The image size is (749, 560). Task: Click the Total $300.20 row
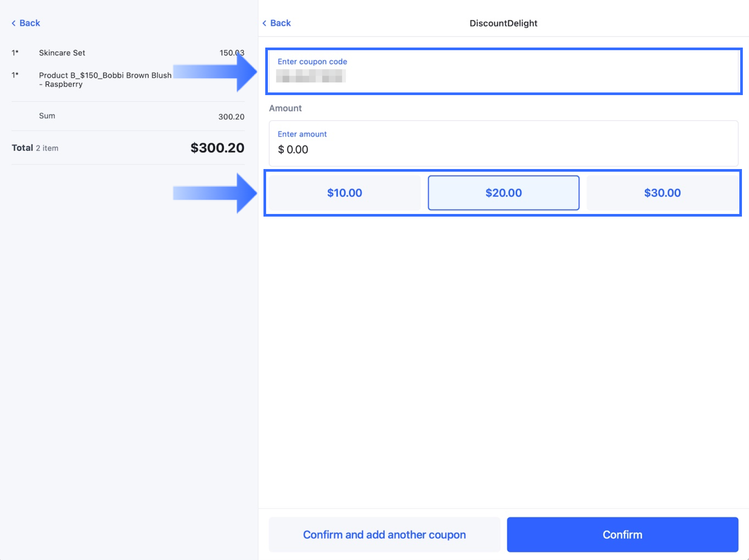128,148
